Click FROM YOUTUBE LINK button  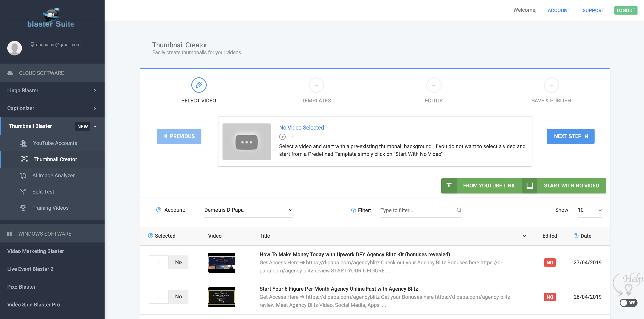pyautogui.click(x=481, y=186)
